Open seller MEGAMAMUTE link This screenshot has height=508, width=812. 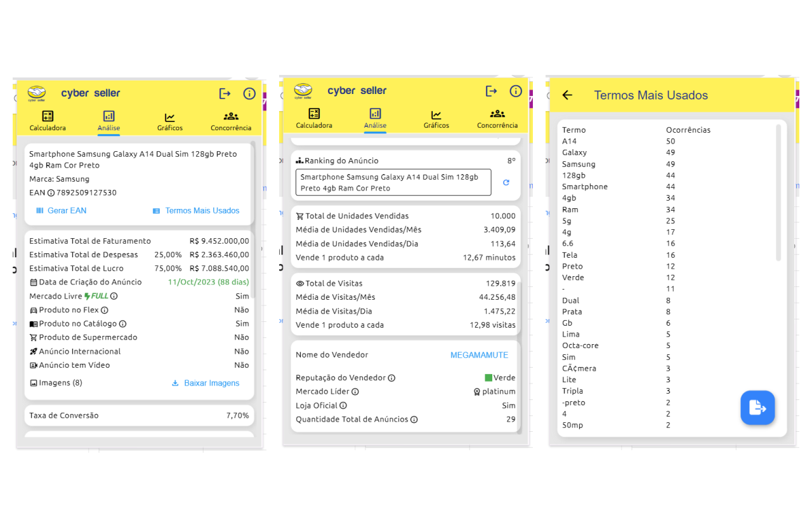(479, 355)
